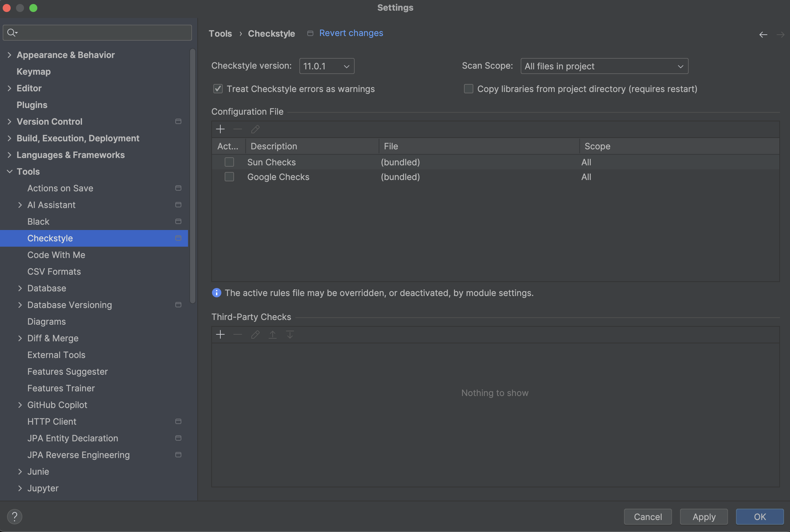Click the settings tree vertical scrollbar
This screenshot has width=790, height=532.
tap(192, 176)
